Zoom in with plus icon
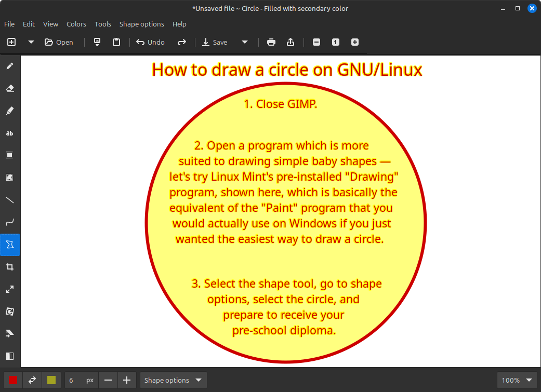The image size is (541, 392). [355, 42]
